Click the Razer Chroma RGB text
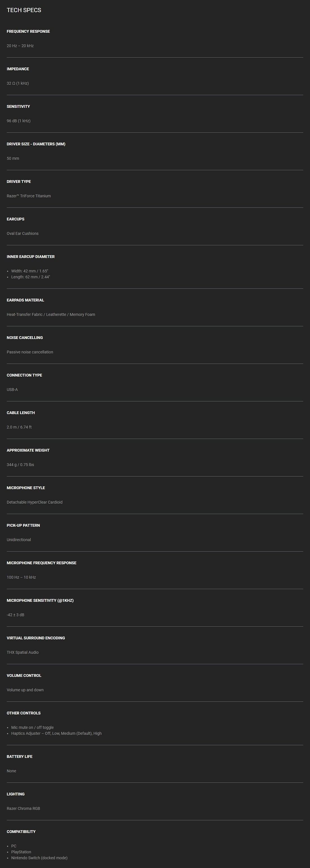Viewport: 310px width, 868px height. click(23, 808)
